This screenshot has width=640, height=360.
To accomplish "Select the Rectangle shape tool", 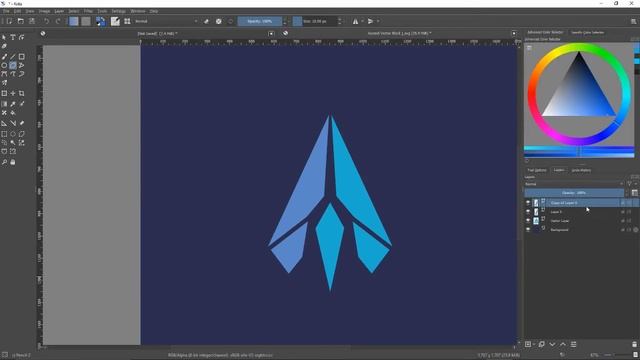I will [x=22, y=57].
